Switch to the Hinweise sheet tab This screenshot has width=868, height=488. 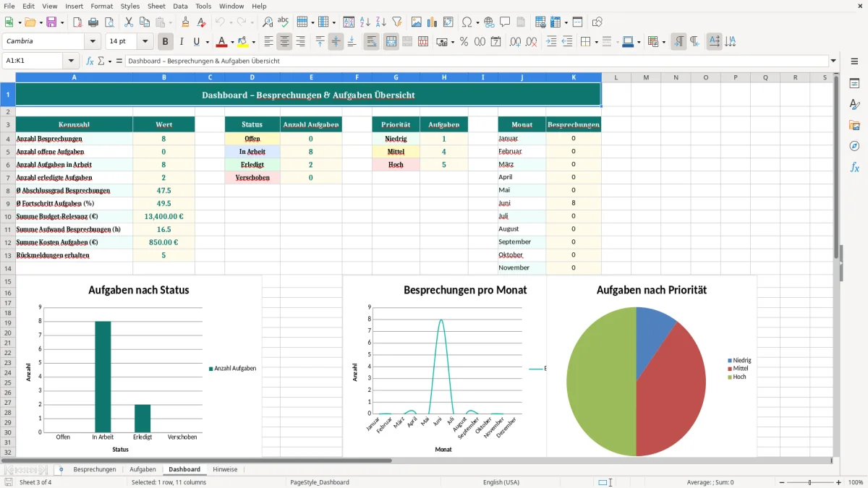coord(225,469)
